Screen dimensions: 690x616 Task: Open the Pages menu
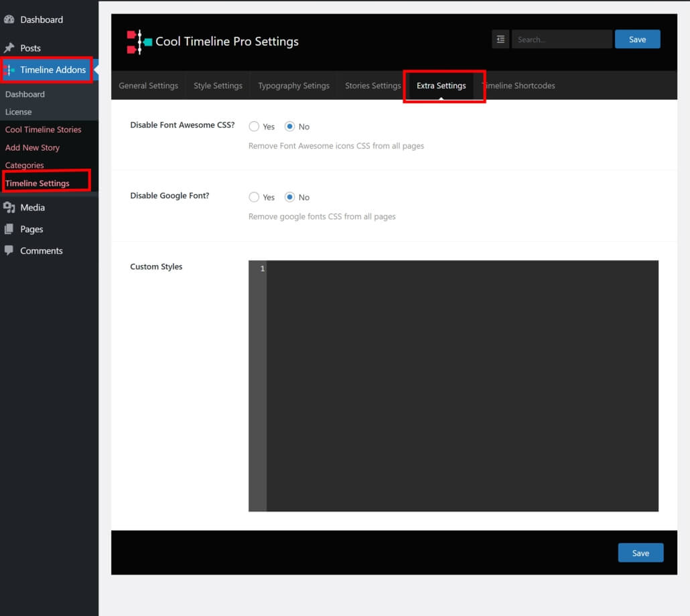(x=31, y=229)
